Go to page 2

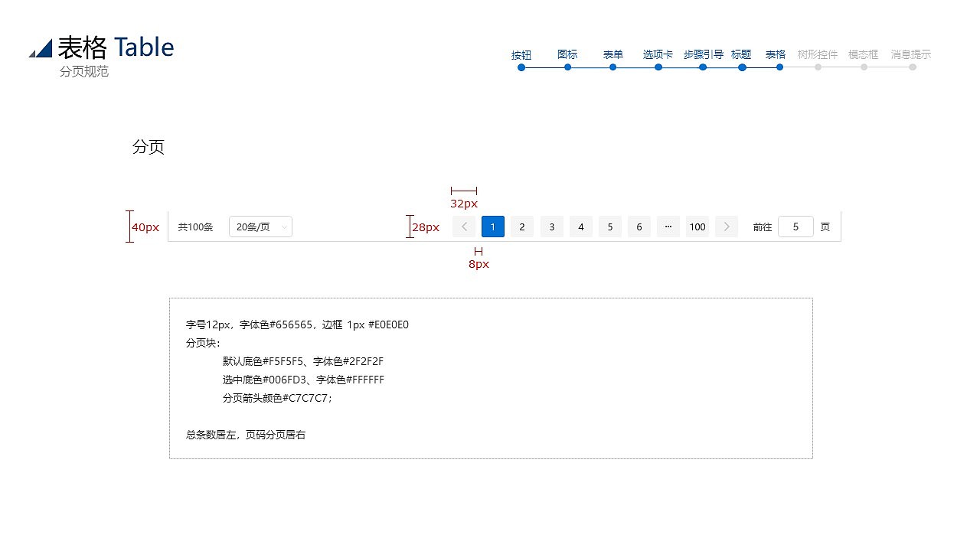522,227
